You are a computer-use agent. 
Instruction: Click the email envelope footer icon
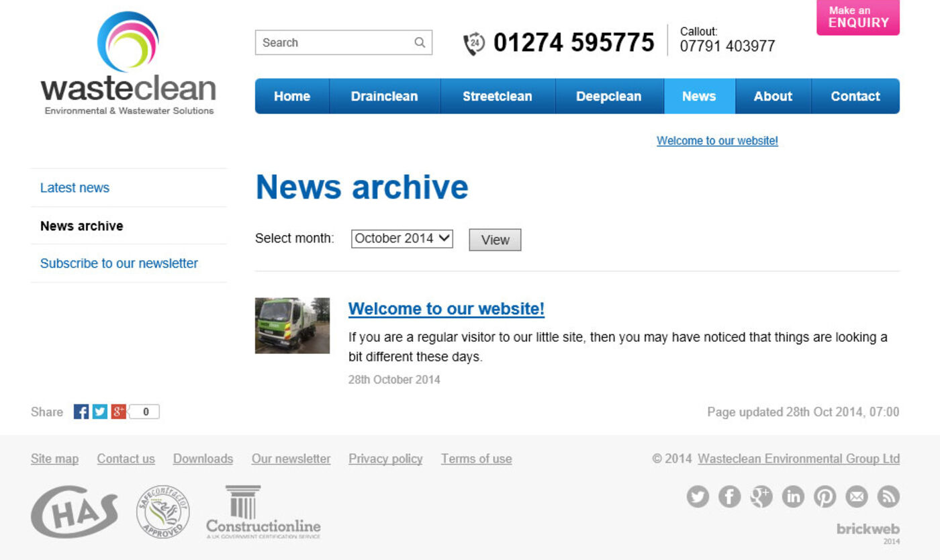click(x=857, y=497)
